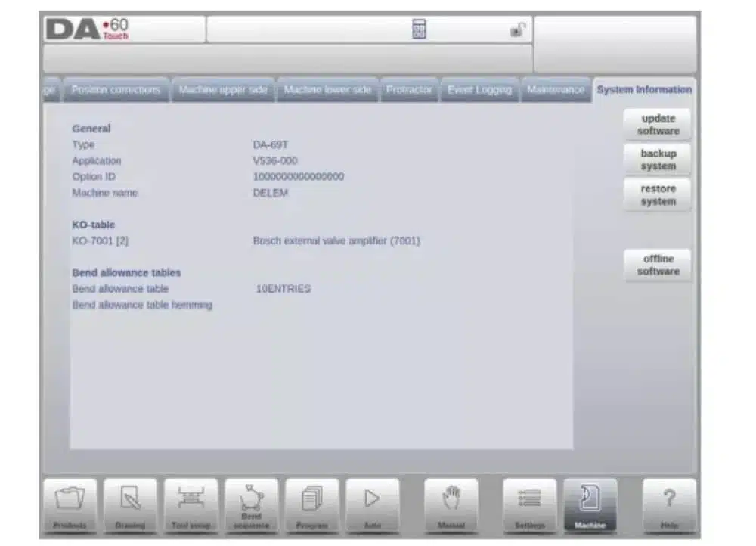Open the Bend sequence icon
The image size is (756, 546).
pos(251,506)
